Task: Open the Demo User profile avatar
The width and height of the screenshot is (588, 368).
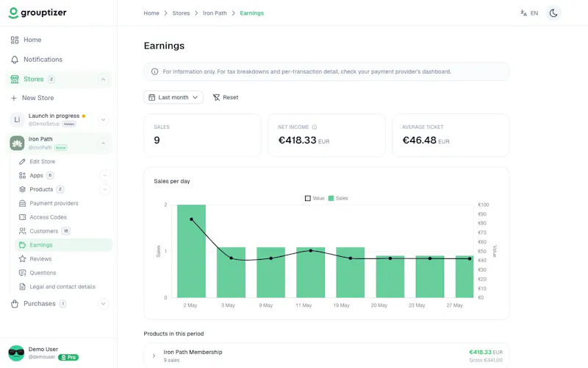Action: tap(16, 353)
